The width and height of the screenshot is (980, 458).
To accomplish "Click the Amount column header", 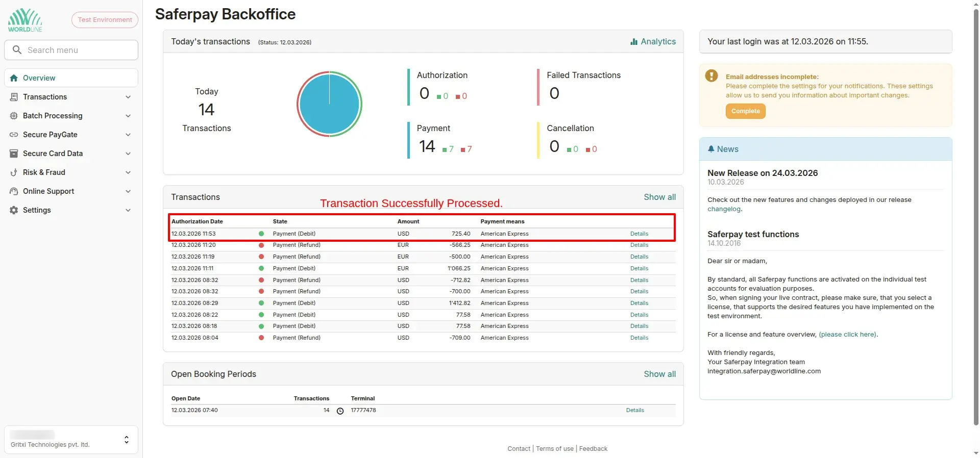I will (408, 221).
